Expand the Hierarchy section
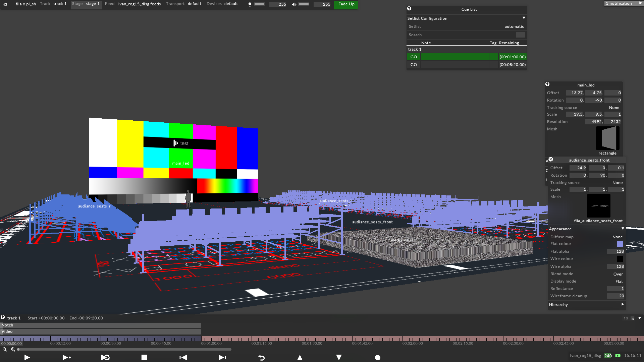644x362 pixels. coord(623,304)
